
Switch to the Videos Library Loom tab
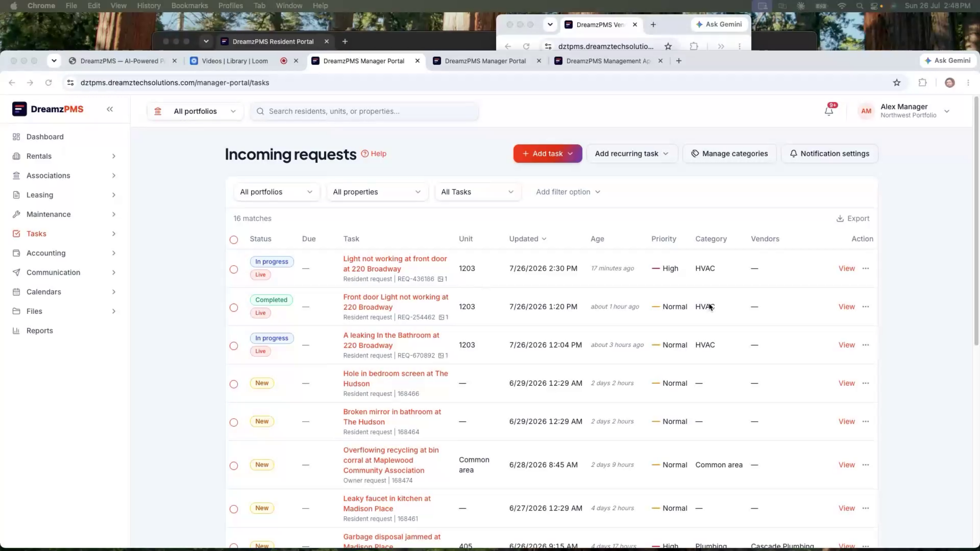tap(235, 61)
